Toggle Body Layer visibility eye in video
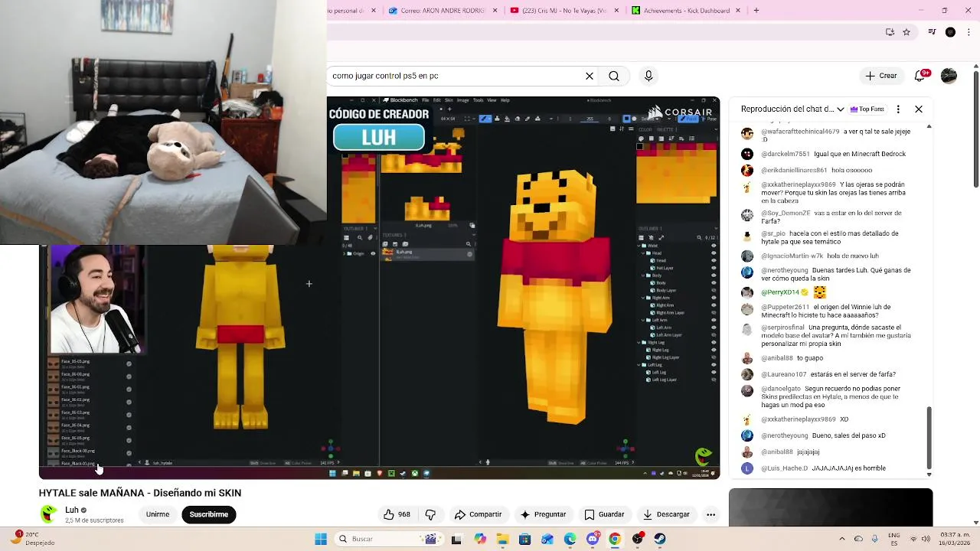 point(714,290)
